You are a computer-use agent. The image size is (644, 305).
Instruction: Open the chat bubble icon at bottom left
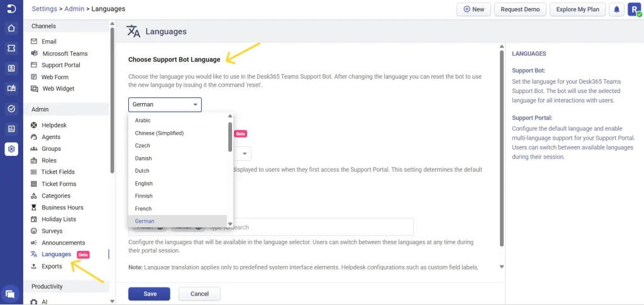click(10, 294)
